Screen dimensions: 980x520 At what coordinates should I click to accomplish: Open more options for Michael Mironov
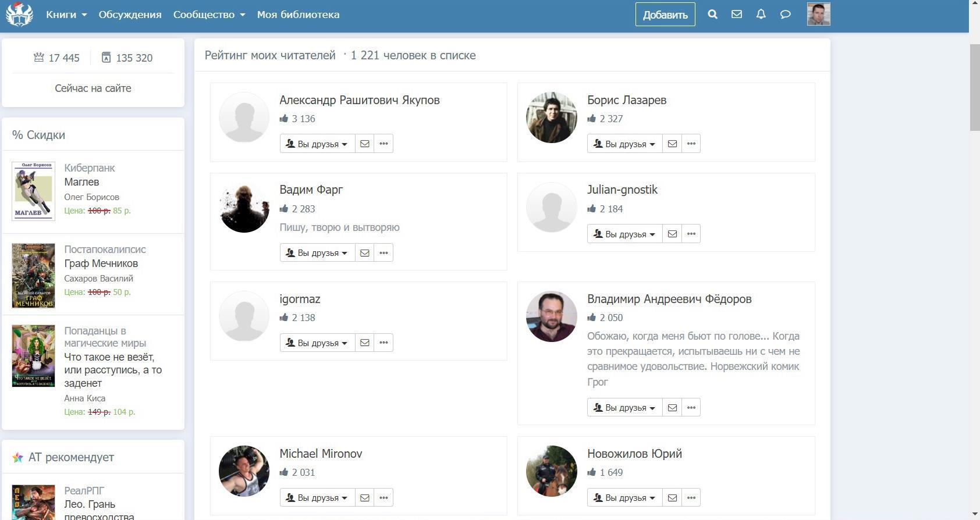pyautogui.click(x=384, y=497)
